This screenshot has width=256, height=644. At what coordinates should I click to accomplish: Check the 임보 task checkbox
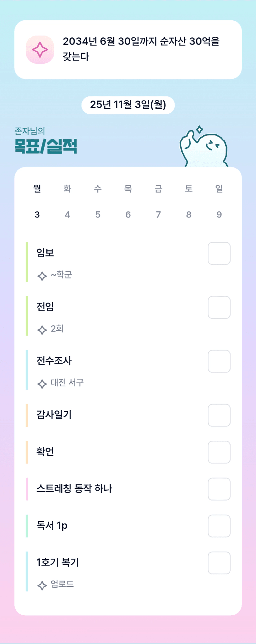pyautogui.click(x=219, y=254)
